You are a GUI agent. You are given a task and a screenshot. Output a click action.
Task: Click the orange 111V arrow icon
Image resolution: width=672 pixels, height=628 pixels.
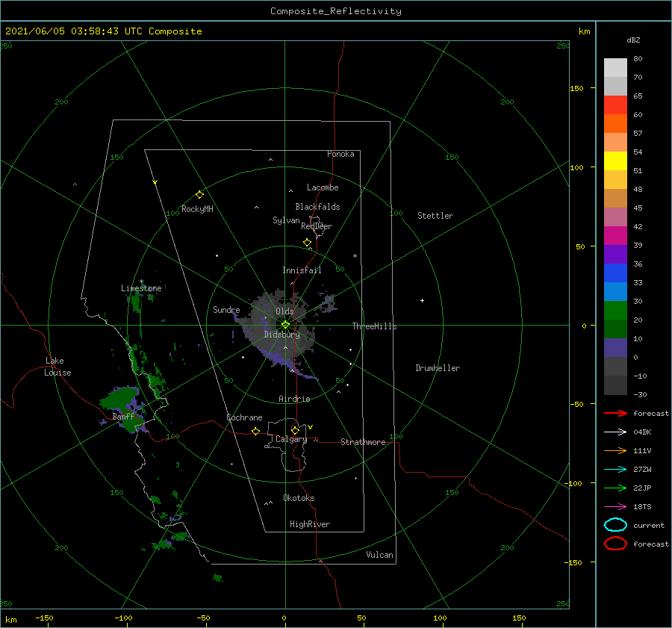coord(615,450)
